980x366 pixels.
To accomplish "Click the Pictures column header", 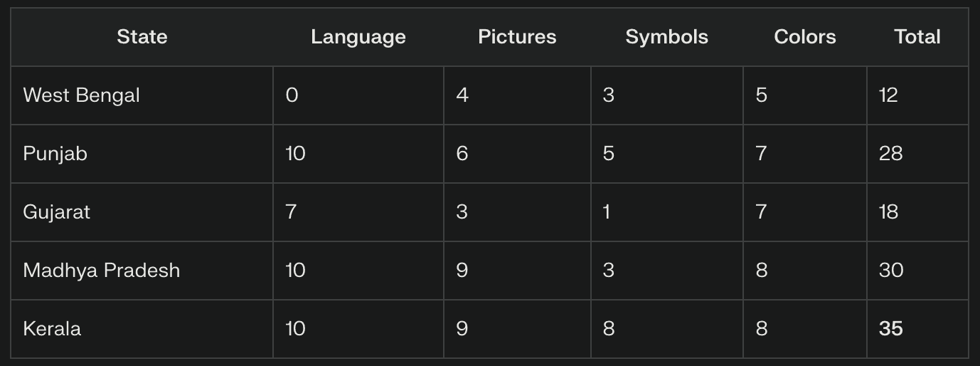I will click(517, 37).
